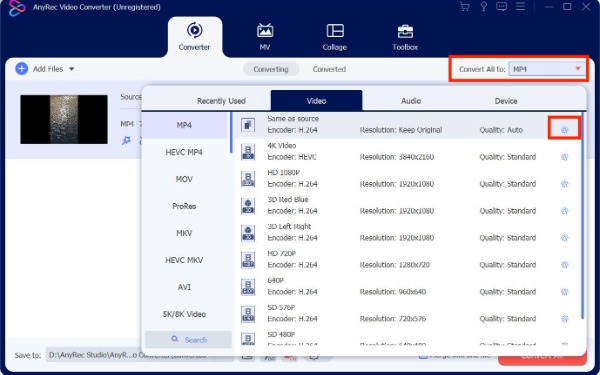Click the 3D Left Right preset icon

click(248, 233)
